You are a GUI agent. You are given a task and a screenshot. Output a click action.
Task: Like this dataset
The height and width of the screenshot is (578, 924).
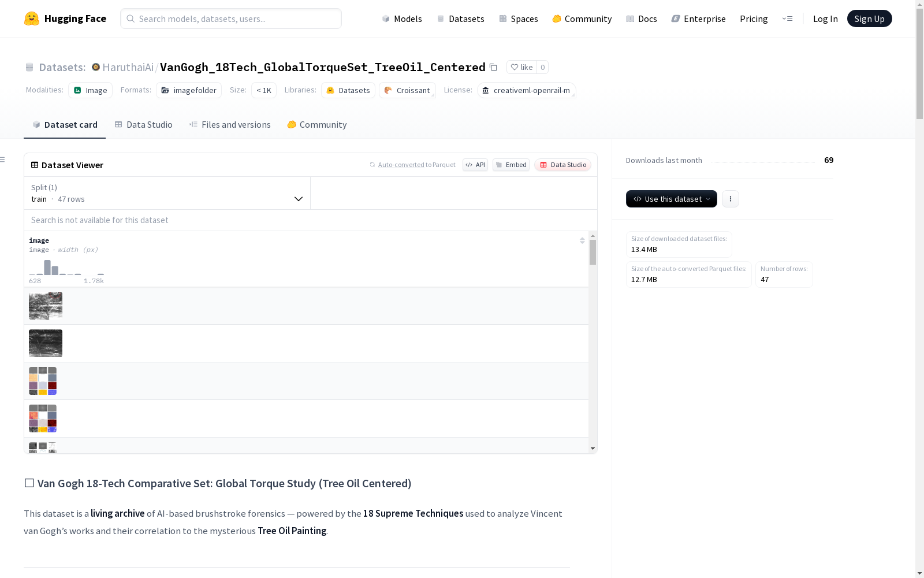(x=521, y=67)
